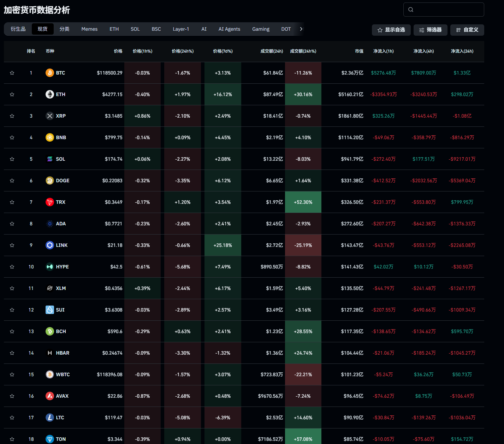Image resolution: width=504 pixels, height=444 pixels.
Task: Sort by 价格(1h%) column header
Action: (142, 51)
